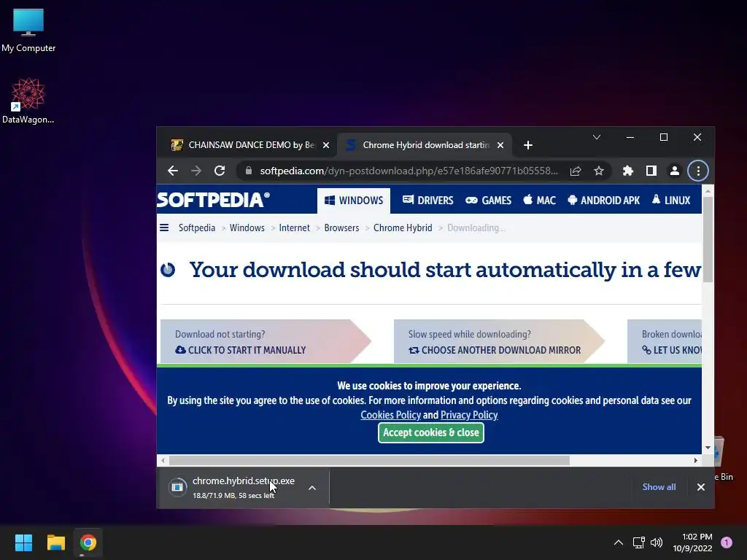Open the hamburger menu beside breadcrumbs

[164, 227]
